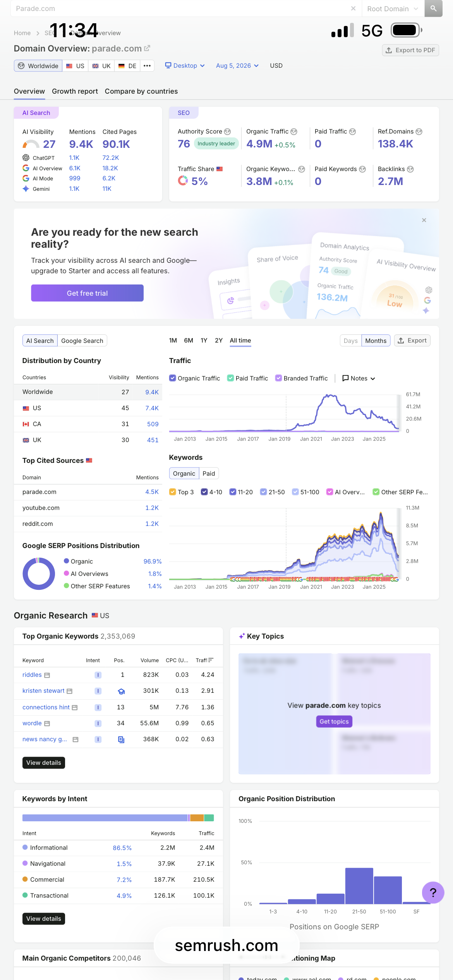Click knowledge panel icon in kristen stewart row
Viewport: 453px width, 980px height.
(121, 691)
